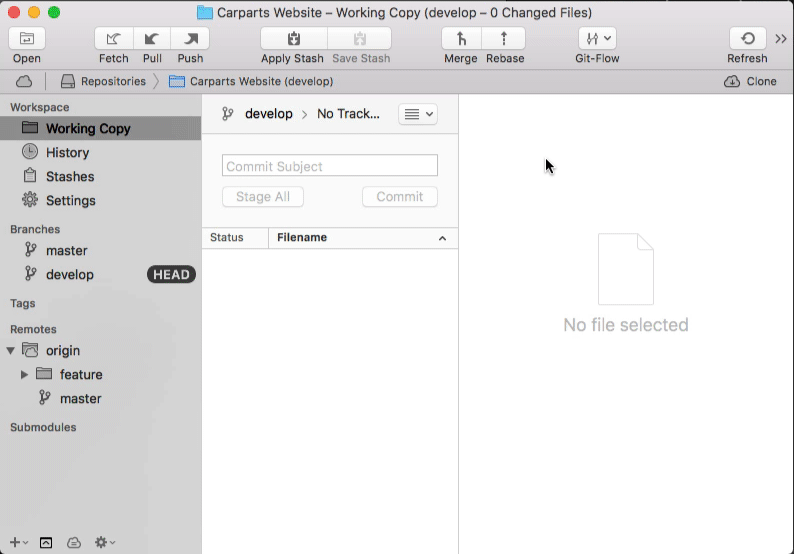The width and height of the screenshot is (794, 554).
Task: Expand the feature folder under origin
Action: coord(25,374)
